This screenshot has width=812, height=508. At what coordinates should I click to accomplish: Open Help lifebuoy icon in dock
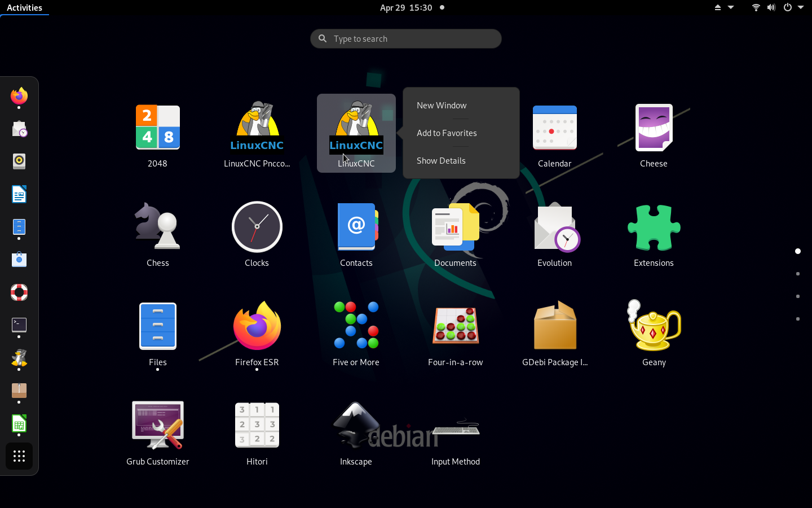pyautogui.click(x=19, y=292)
